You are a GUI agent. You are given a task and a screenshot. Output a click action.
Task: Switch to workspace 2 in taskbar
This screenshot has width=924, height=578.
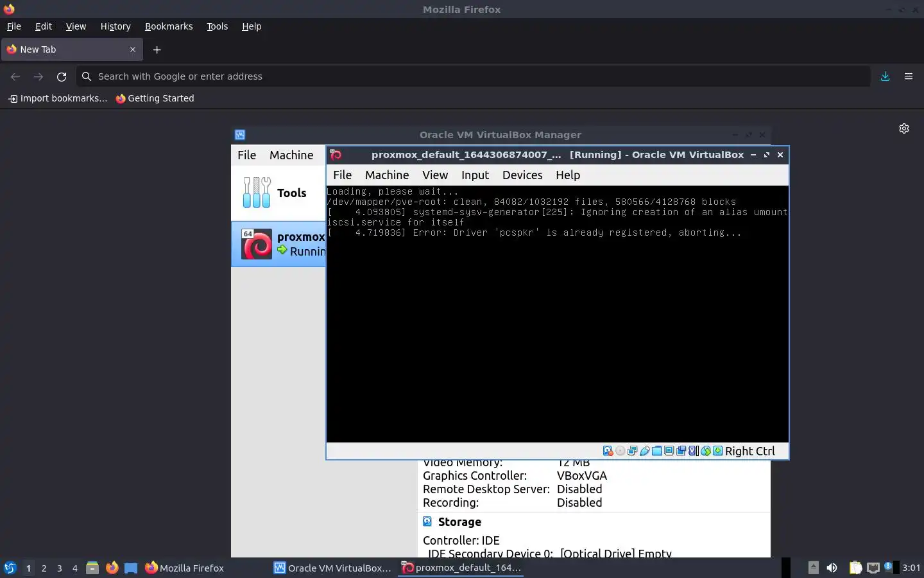point(44,568)
